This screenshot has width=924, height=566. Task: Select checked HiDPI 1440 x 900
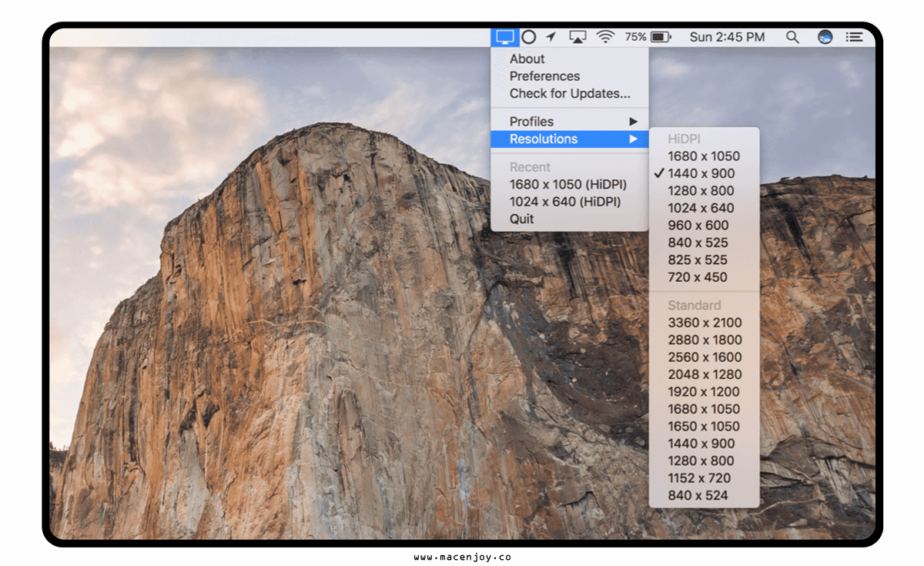coord(704,173)
